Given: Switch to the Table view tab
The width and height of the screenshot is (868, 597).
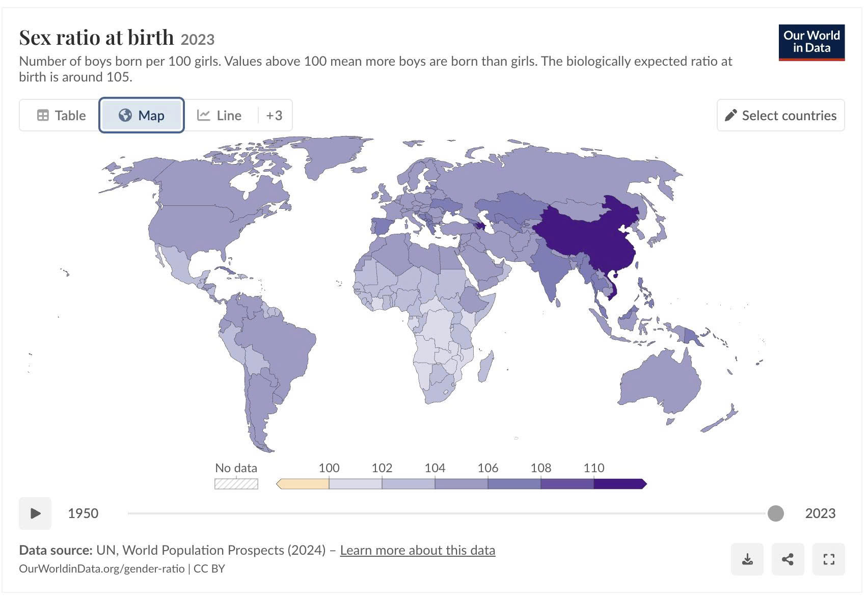Looking at the screenshot, I should pyautogui.click(x=61, y=115).
